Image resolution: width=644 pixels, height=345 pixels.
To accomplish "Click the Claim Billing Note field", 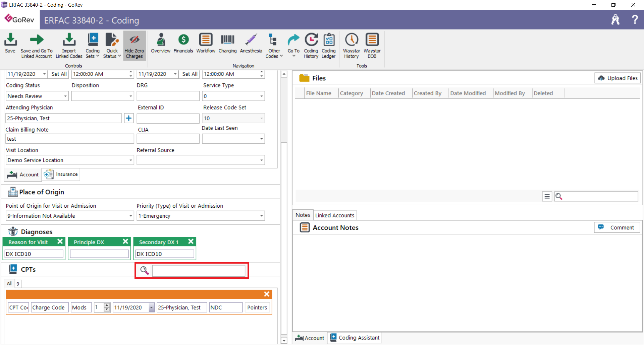I will pyautogui.click(x=70, y=139).
